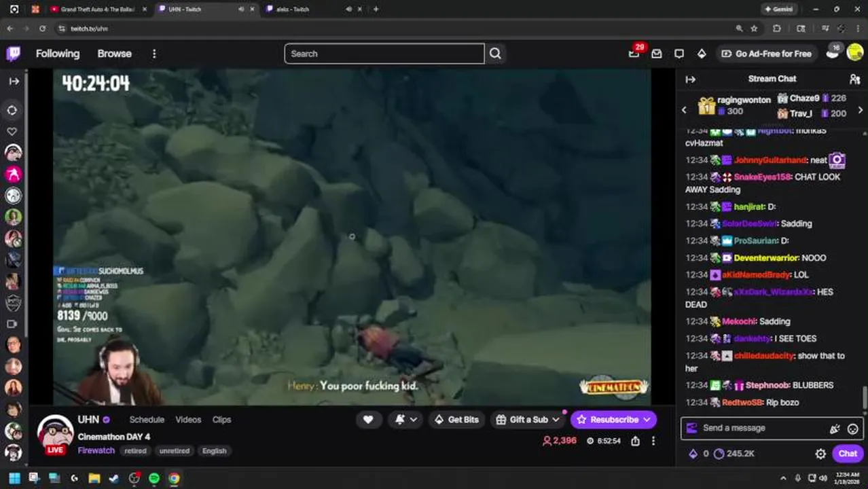
Task: Click the ragingwonton top gifter entry
Action: pyautogui.click(x=735, y=105)
